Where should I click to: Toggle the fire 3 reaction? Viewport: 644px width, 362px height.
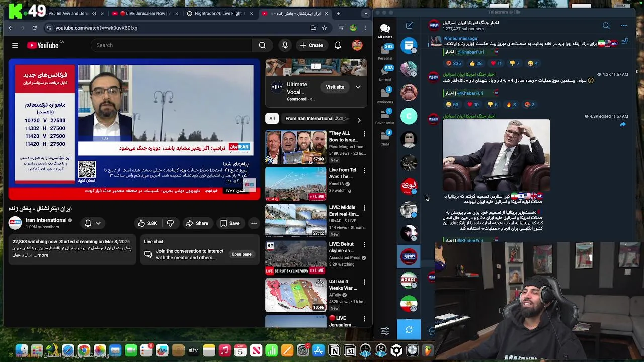(512, 104)
